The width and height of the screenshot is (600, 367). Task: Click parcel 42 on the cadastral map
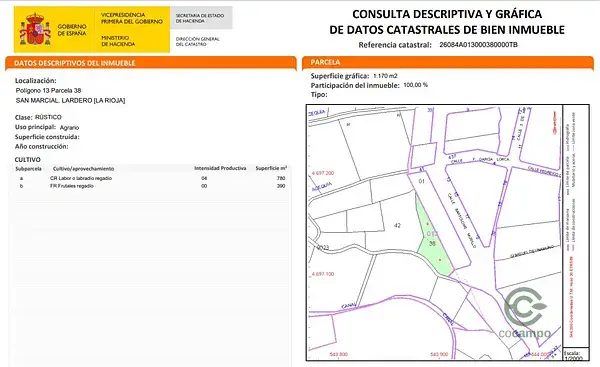[397, 225]
